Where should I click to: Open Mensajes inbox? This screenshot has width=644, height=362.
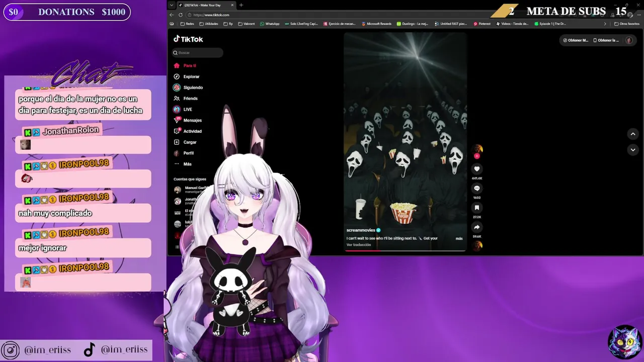coord(188,120)
